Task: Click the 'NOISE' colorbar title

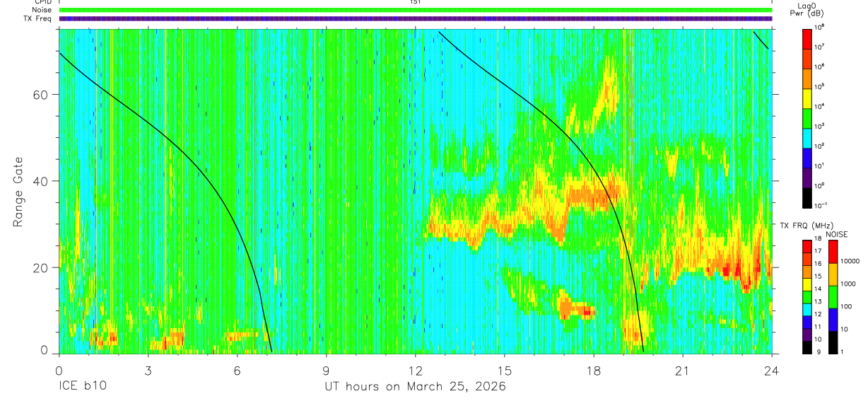Action: click(837, 234)
